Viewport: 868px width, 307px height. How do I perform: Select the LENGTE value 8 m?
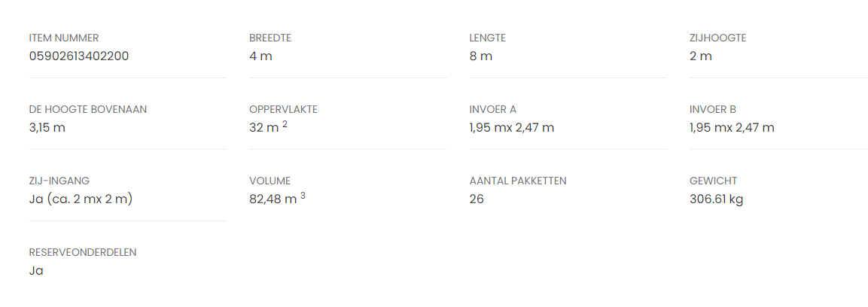click(480, 56)
